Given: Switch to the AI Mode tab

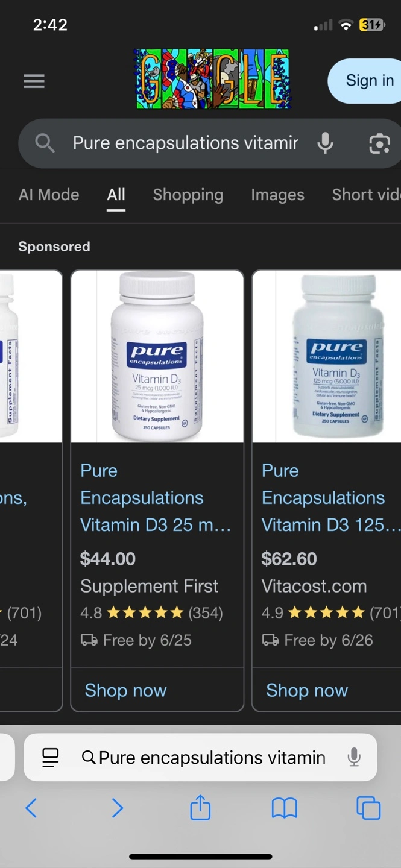Looking at the screenshot, I should click(x=49, y=195).
